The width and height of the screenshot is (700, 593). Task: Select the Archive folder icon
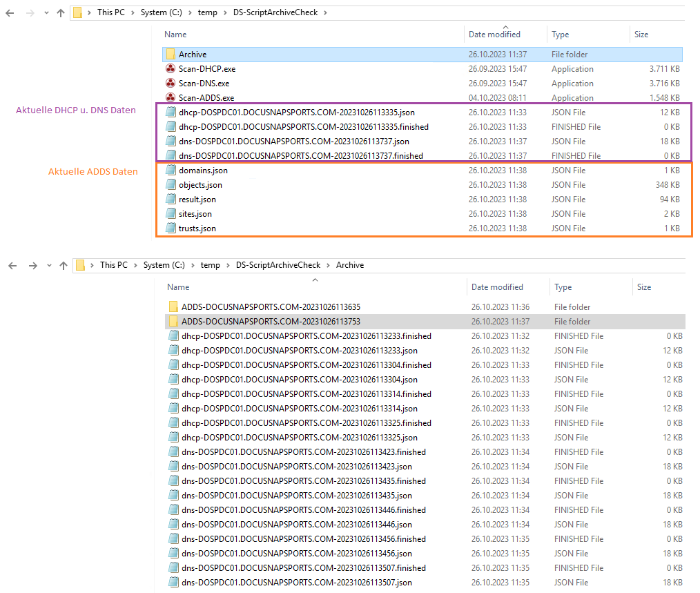pos(171,54)
